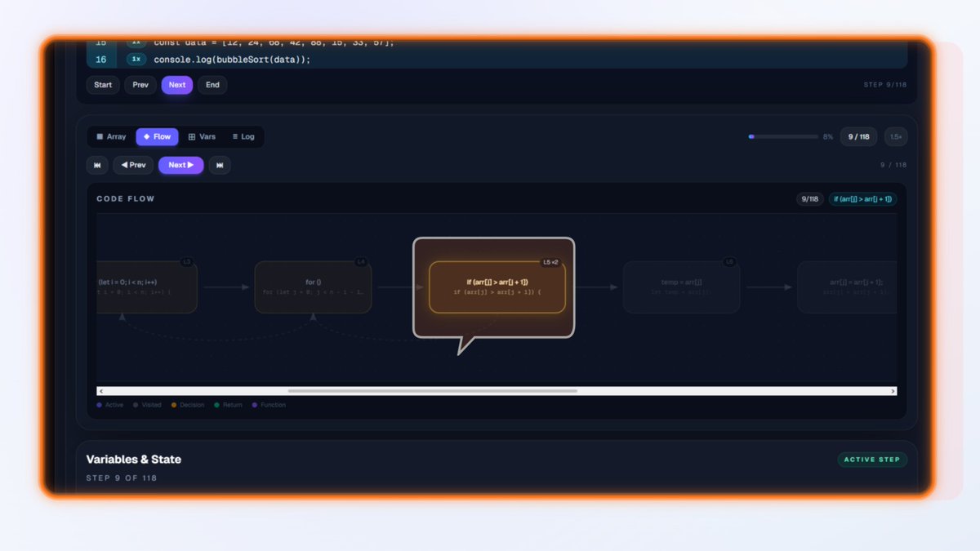The width and height of the screenshot is (980, 551).
Task: Click the scrollbar right arrow in Code Flow
Action: click(892, 391)
